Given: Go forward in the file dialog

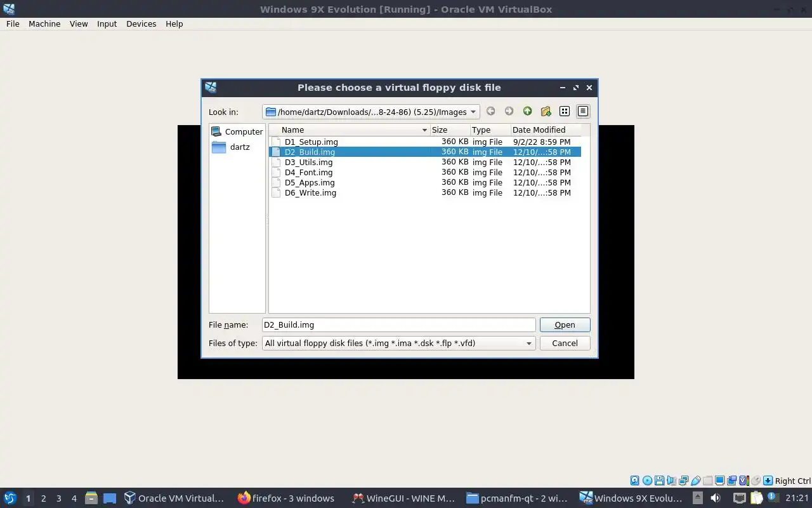Looking at the screenshot, I should click(509, 111).
